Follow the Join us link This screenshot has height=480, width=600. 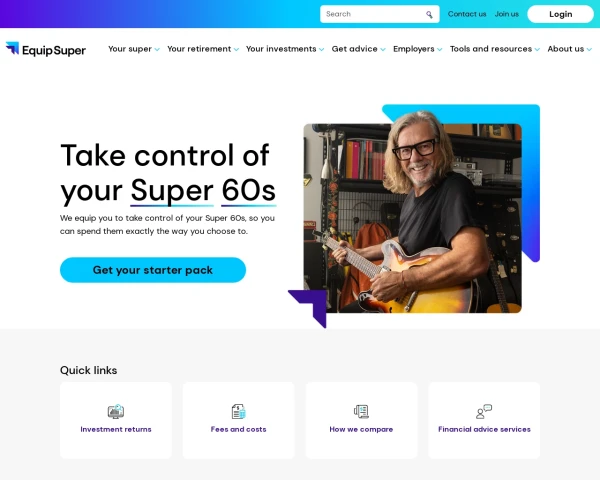tap(507, 14)
